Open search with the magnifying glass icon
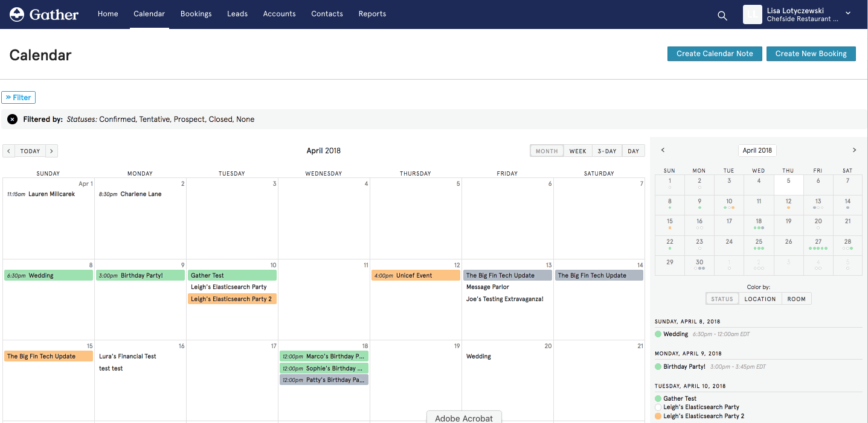This screenshot has height=423, width=868. [722, 16]
